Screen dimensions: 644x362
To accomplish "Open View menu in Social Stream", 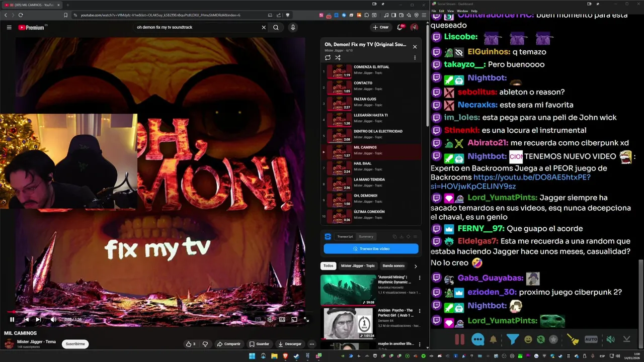I will pos(450,11).
